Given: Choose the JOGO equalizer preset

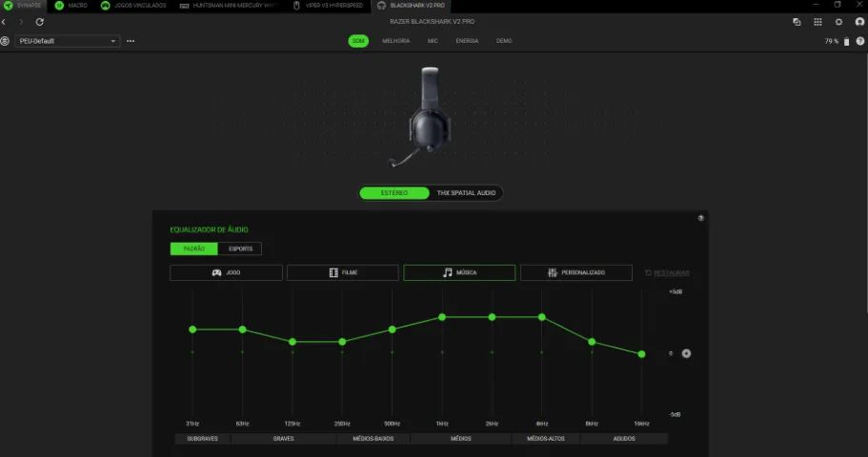Looking at the screenshot, I should click(226, 272).
